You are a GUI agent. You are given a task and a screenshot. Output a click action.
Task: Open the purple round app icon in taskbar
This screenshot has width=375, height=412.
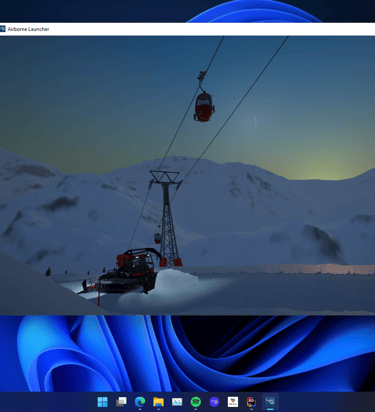(x=214, y=402)
